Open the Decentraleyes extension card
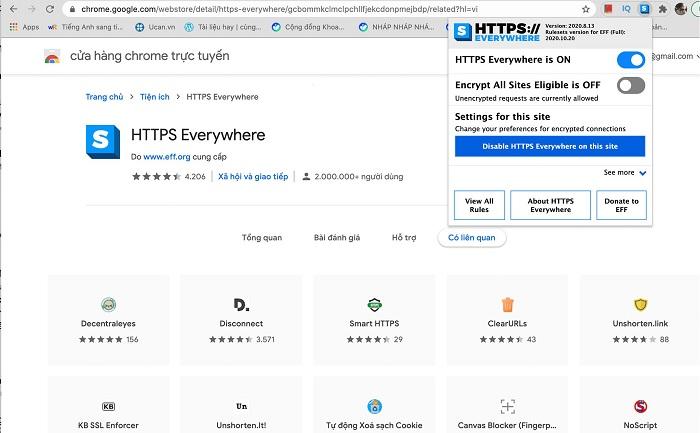The height and width of the screenshot is (433, 700). 108,320
